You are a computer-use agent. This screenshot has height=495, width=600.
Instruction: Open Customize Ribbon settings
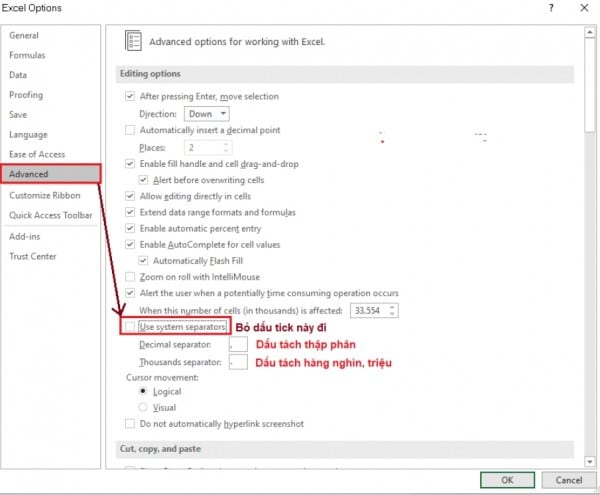[x=45, y=195]
